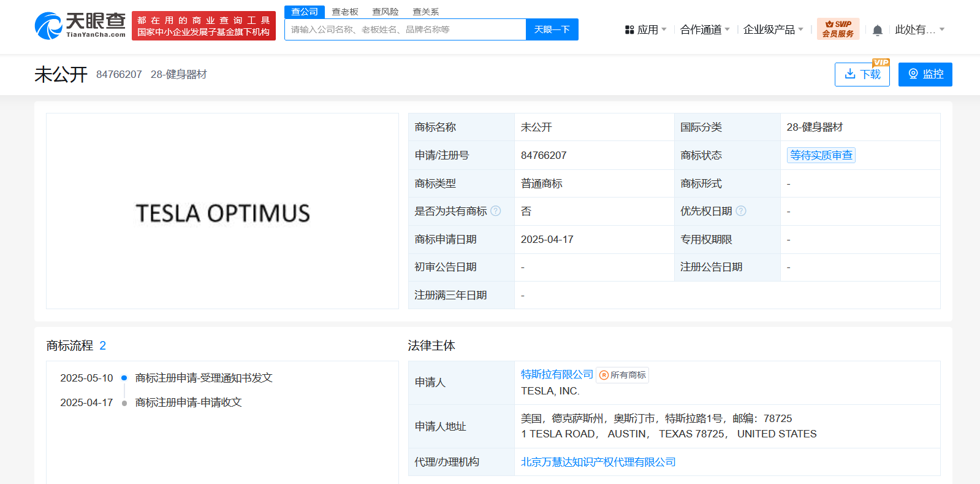The width and height of the screenshot is (980, 484).
Task: Click the 美国，德克萨斯州 Chinese address text
Action: coord(656,418)
